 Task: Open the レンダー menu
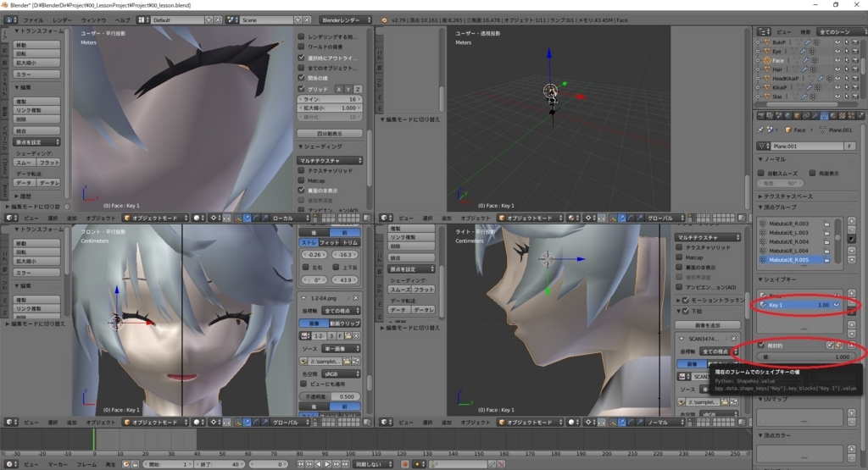pos(62,20)
